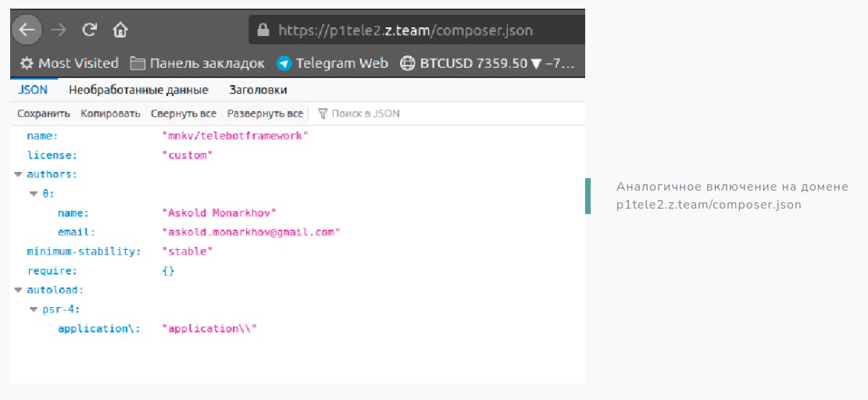Click the Сохранить button
Screen dimensions: 868x400
[x=44, y=113]
